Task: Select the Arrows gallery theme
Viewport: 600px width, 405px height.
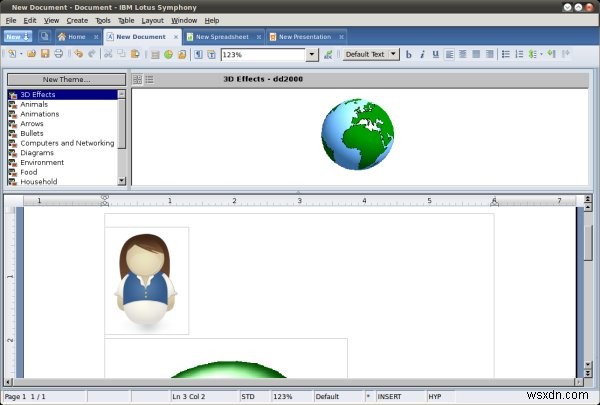Action: click(63, 124)
